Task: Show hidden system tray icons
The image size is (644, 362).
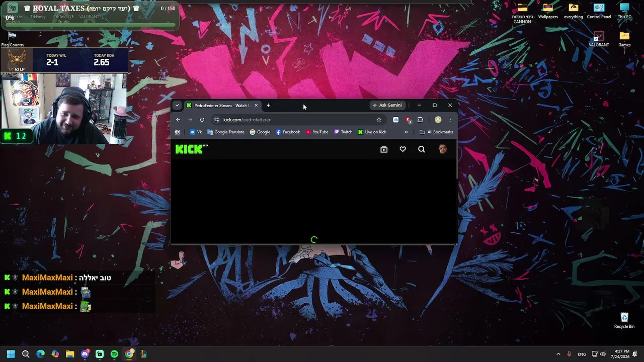Action: point(558,354)
